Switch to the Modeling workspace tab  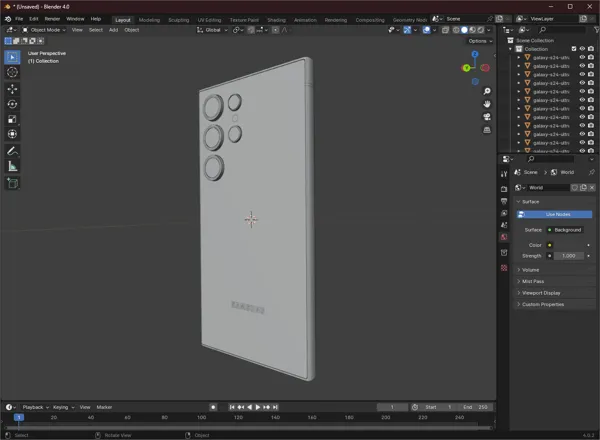click(149, 20)
